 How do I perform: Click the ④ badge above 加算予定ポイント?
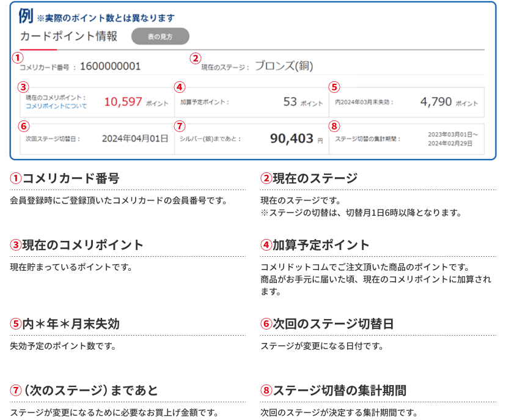179,86
